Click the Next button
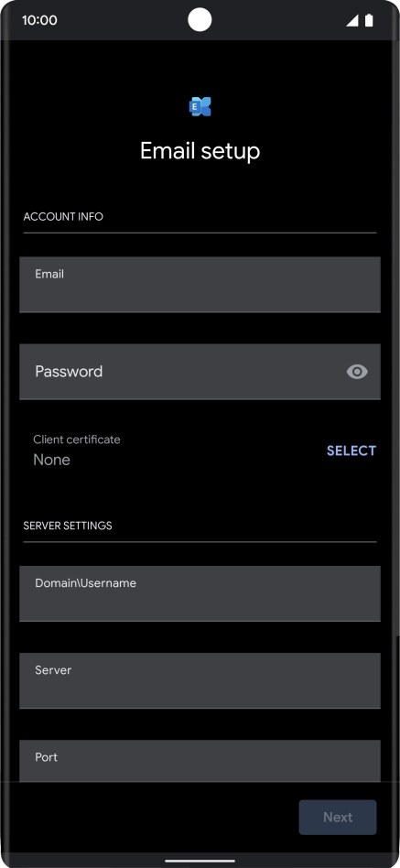The image size is (400, 868). point(338,817)
